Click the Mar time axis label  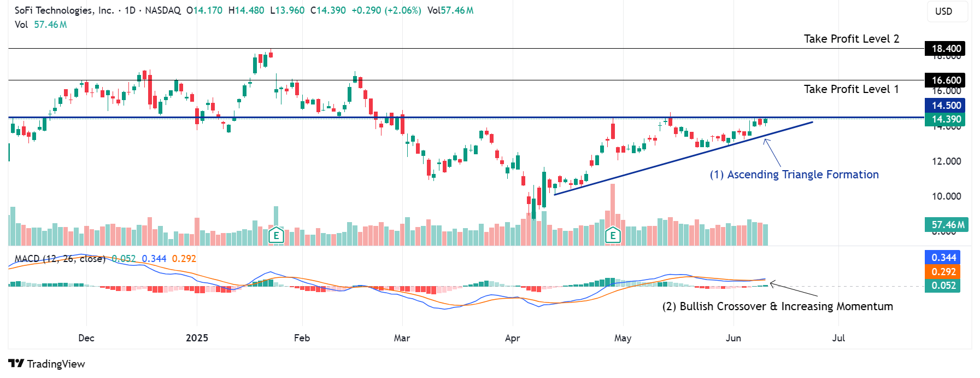coord(402,338)
